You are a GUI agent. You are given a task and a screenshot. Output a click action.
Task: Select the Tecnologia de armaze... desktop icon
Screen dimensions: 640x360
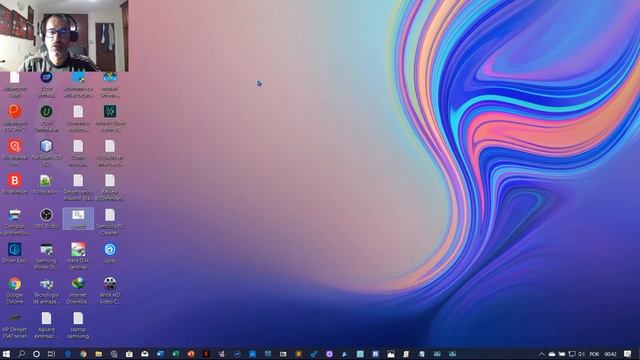click(46, 290)
